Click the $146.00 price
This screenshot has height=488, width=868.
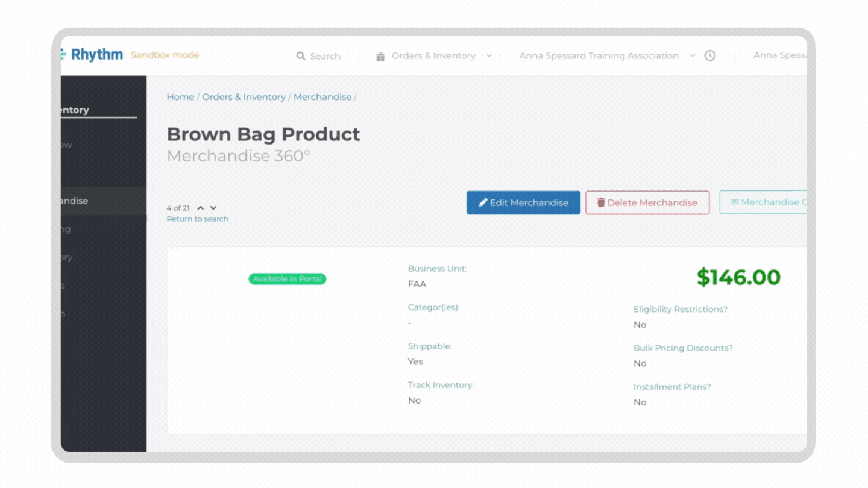(738, 277)
